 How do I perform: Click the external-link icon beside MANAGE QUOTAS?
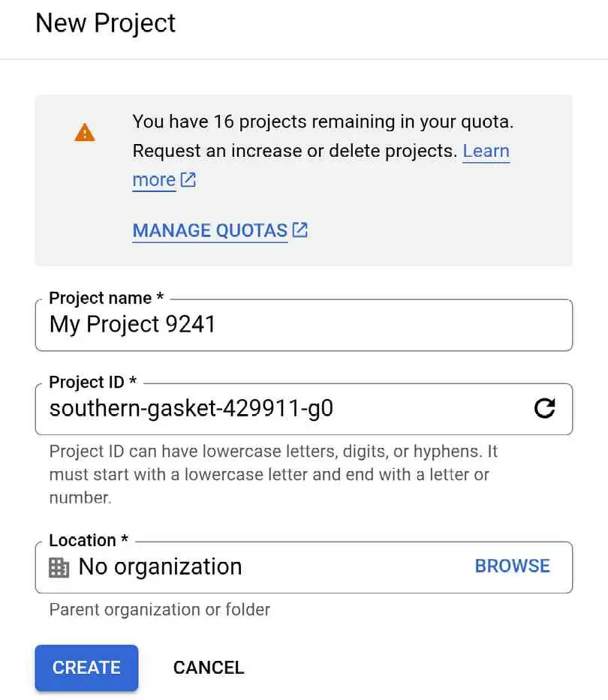300,230
